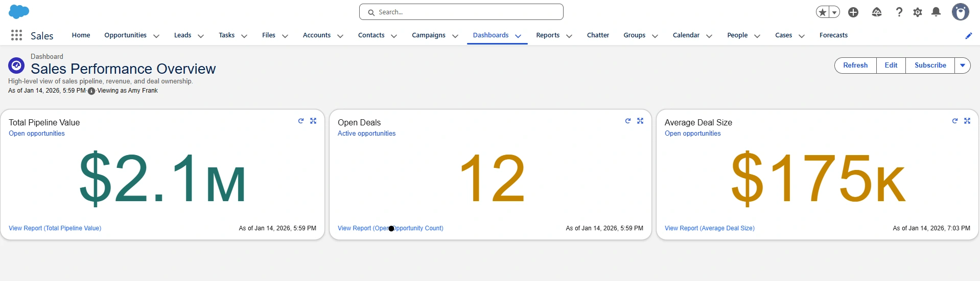Switch to the Forecasts tab
The image size is (980, 281).
click(833, 35)
